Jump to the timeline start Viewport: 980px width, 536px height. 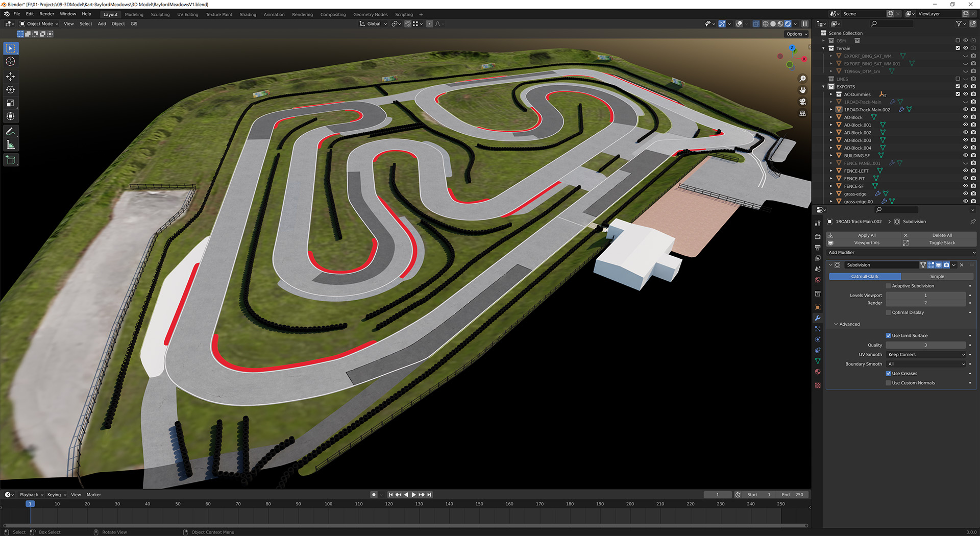[x=391, y=495]
